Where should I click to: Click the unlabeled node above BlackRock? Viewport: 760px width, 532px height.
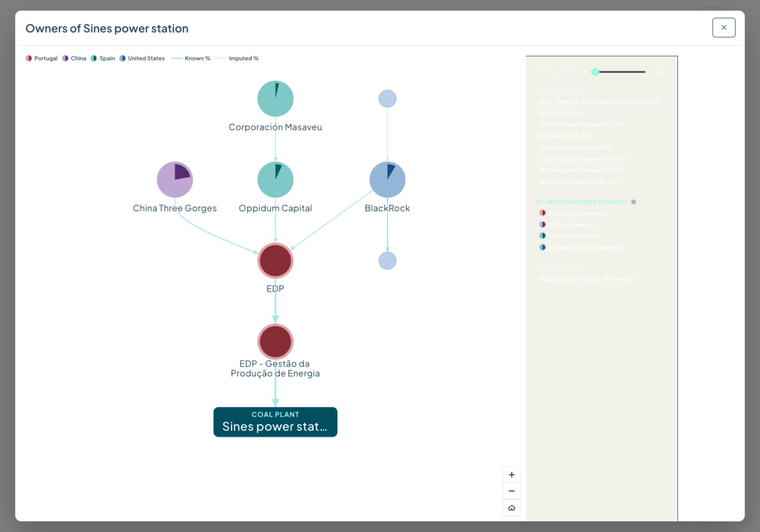tap(388, 99)
